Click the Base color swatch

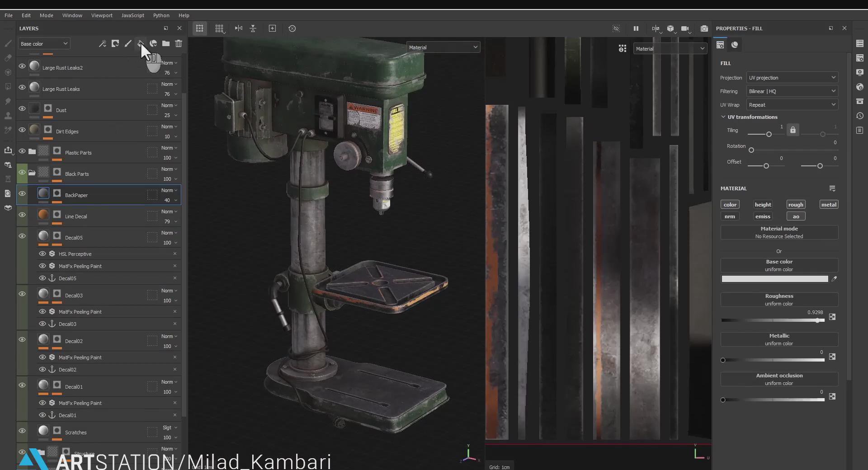775,279
